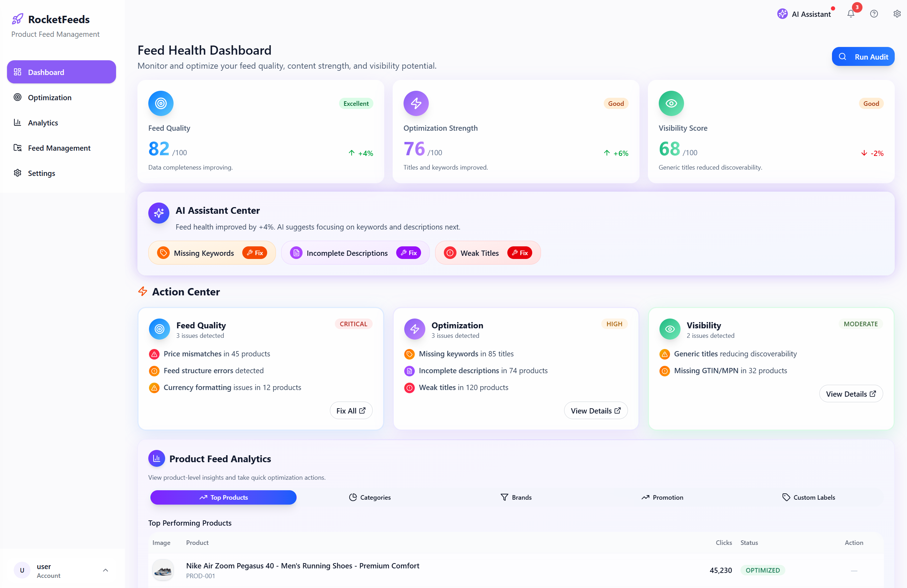
Task: Open the help question mark icon
Action: click(x=873, y=14)
